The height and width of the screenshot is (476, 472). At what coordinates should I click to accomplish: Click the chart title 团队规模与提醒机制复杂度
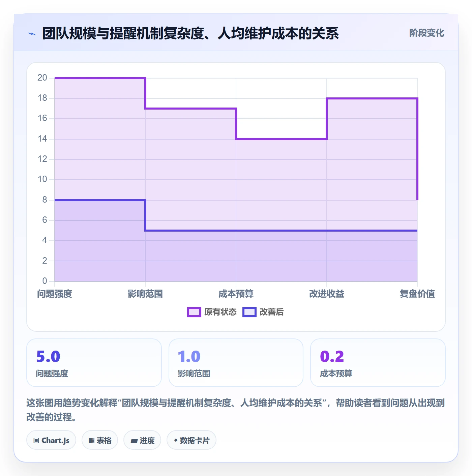pyautogui.click(x=190, y=33)
